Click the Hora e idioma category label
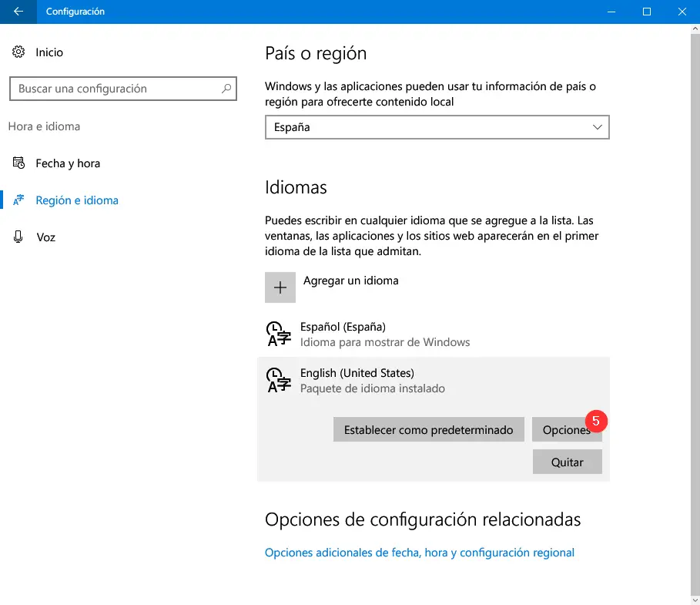 (44, 126)
